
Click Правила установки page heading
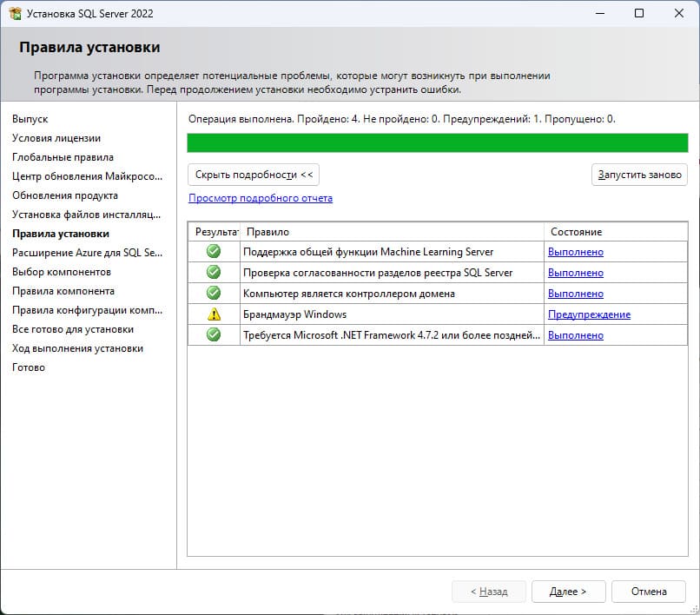(89, 48)
